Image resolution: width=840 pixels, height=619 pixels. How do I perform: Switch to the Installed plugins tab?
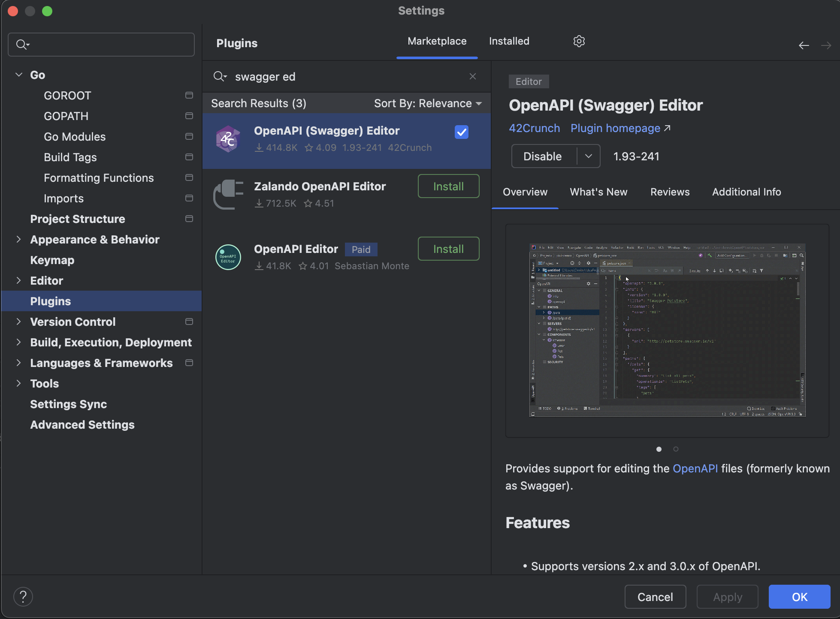pyautogui.click(x=509, y=41)
